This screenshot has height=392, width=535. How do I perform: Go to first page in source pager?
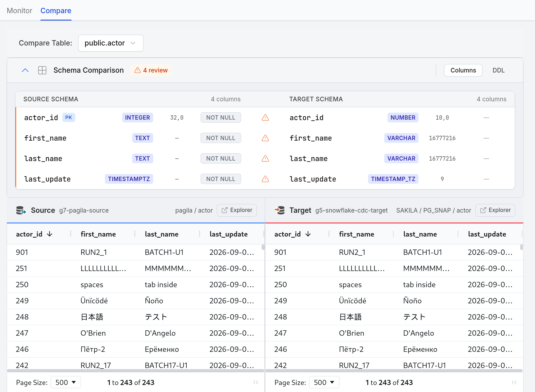(x=256, y=382)
